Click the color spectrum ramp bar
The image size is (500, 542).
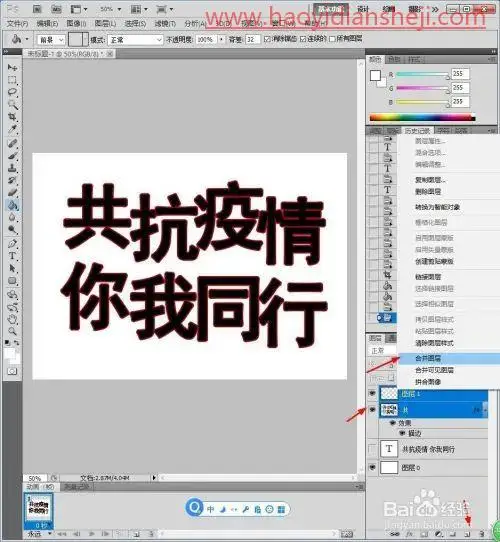(422, 118)
